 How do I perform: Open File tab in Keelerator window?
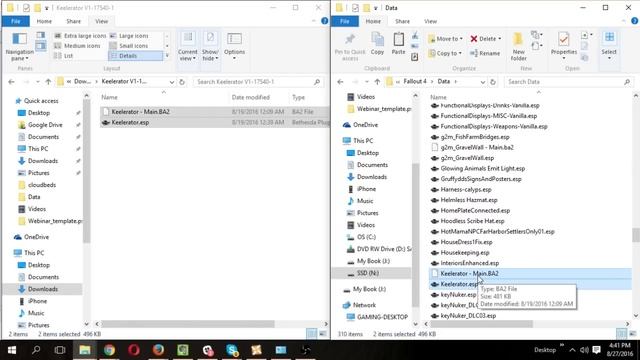point(16,21)
